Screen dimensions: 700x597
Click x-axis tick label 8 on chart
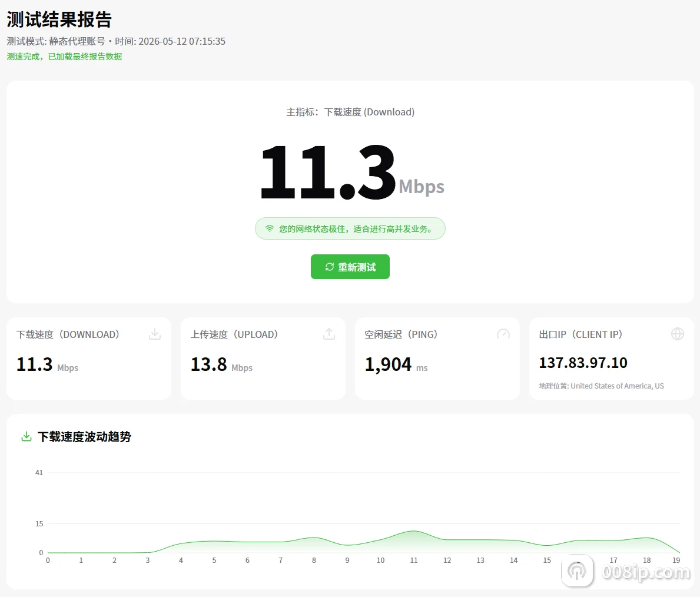314,560
